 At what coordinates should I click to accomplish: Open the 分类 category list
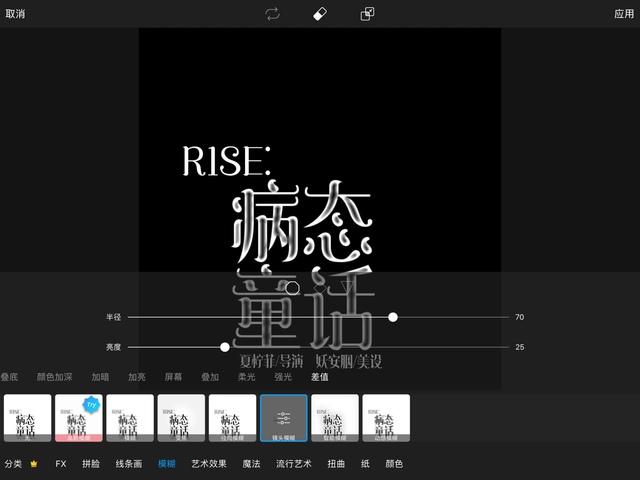click(x=13, y=464)
